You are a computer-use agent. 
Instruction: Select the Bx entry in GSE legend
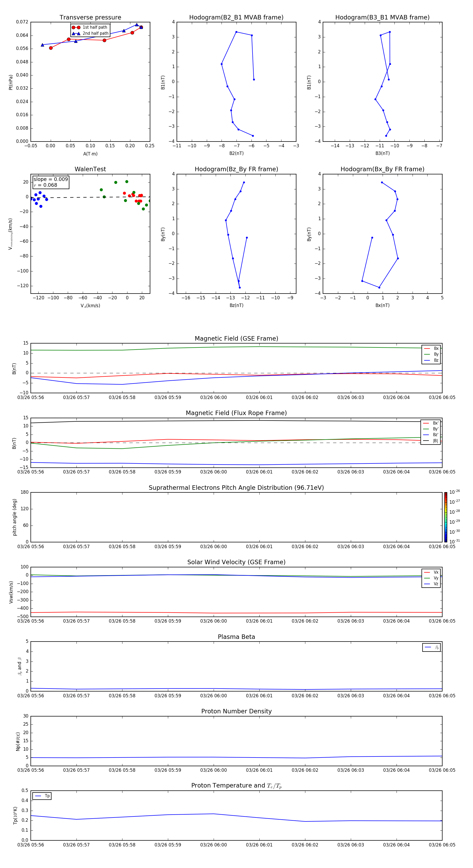431,349
